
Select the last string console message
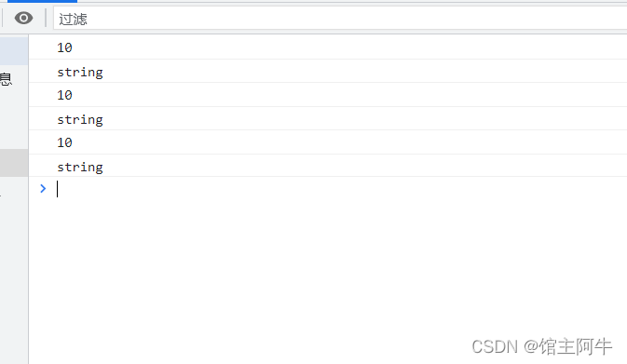(x=80, y=167)
